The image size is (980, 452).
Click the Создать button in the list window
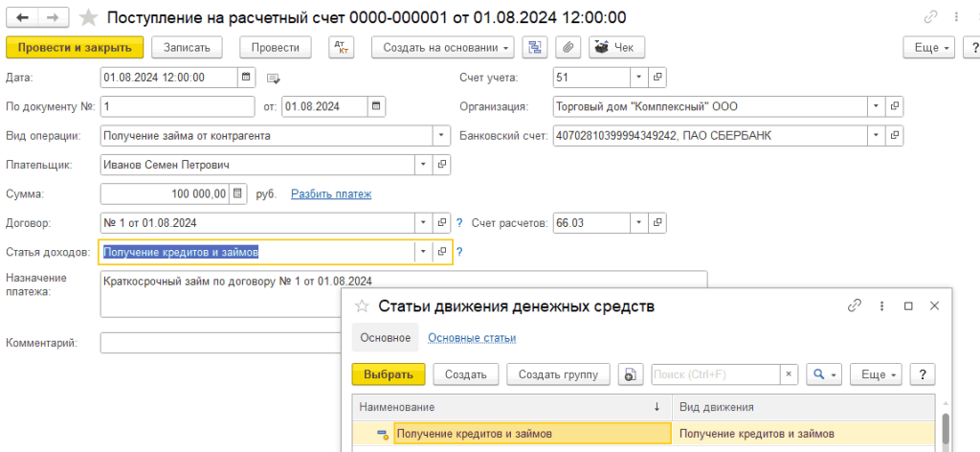466,374
